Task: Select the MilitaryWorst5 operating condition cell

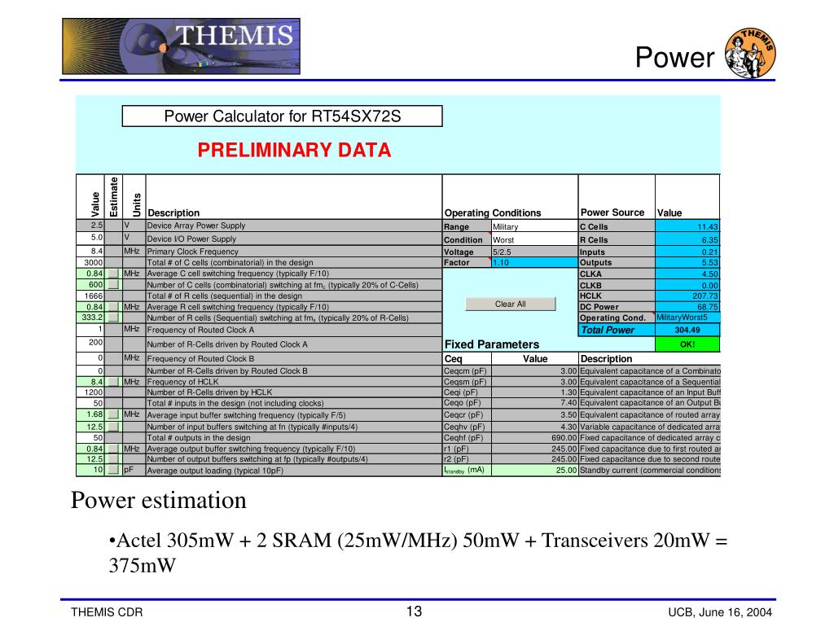Action: [687, 318]
